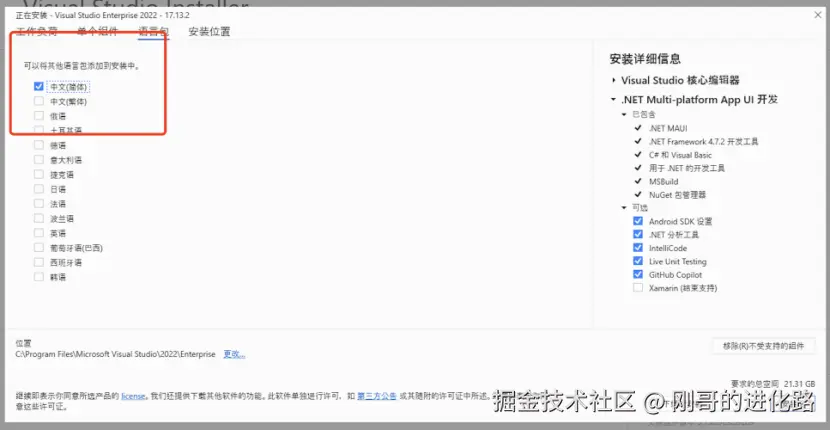Toggle Live Unit Testing checkbox
Viewport: 830px width, 430px height.
pos(638,261)
